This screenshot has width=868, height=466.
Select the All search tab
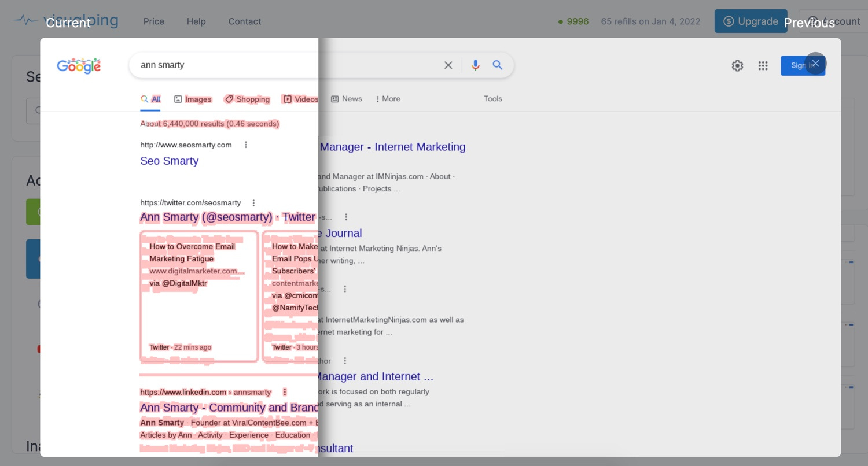150,99
